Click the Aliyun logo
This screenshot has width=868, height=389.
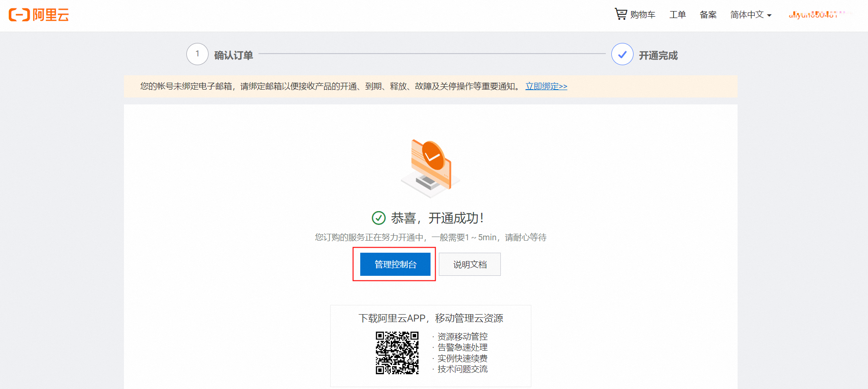[39, 15]
